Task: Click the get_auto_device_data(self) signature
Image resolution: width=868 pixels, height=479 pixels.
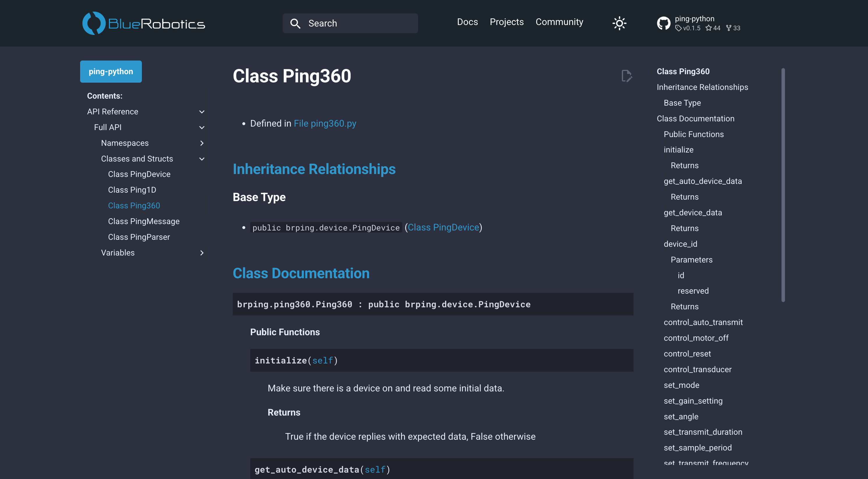Action: point(441,469)
